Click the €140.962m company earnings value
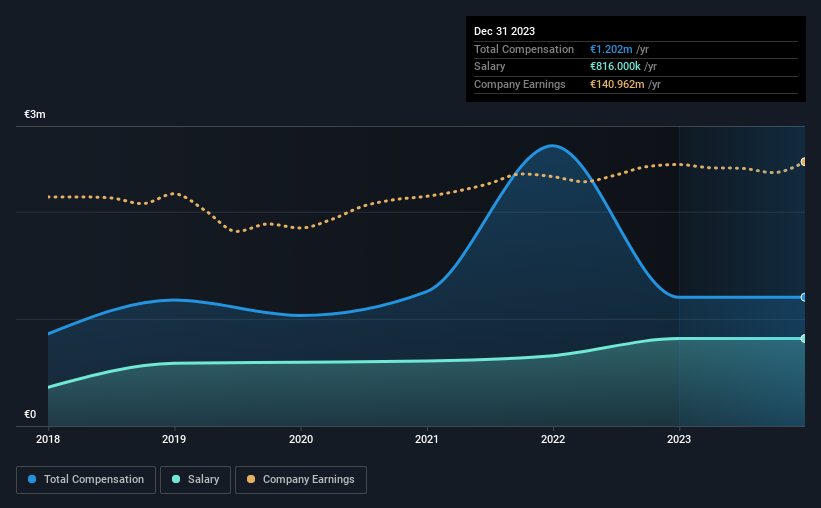The height and width of the screenshot is (508, 821). pos(617,84)
